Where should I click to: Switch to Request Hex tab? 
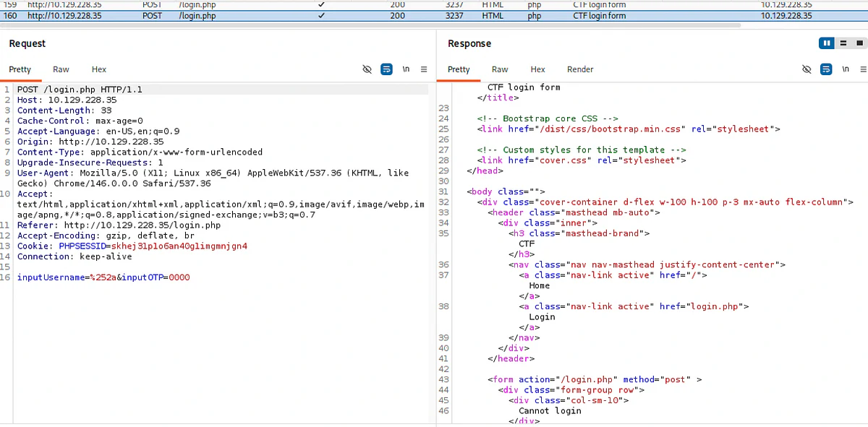tap(99, 69)
